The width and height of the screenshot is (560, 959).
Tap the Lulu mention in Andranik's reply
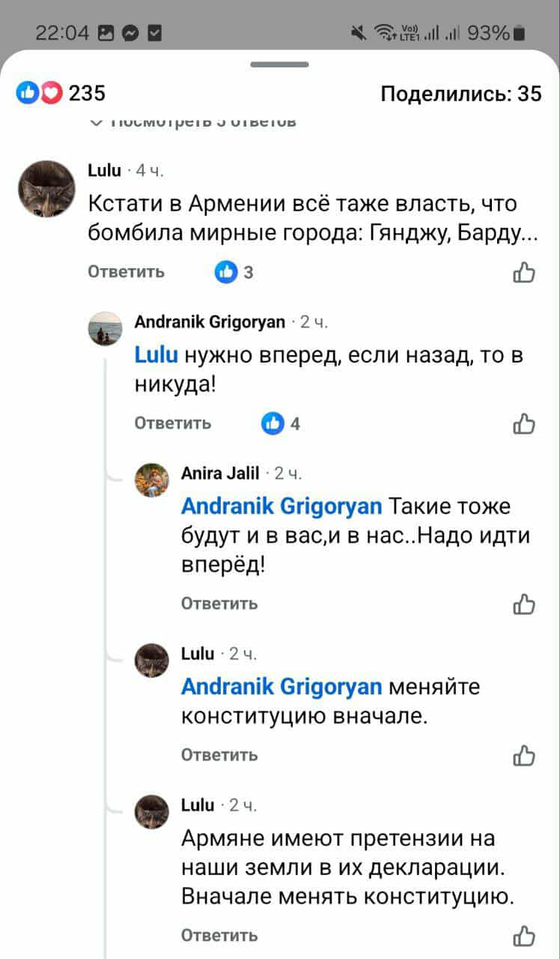[156, 355]
